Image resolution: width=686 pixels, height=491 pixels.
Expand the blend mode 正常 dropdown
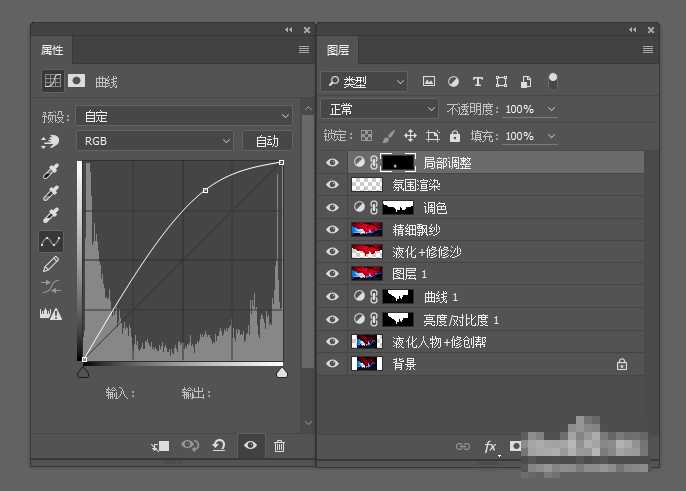[x=381, y=109]
